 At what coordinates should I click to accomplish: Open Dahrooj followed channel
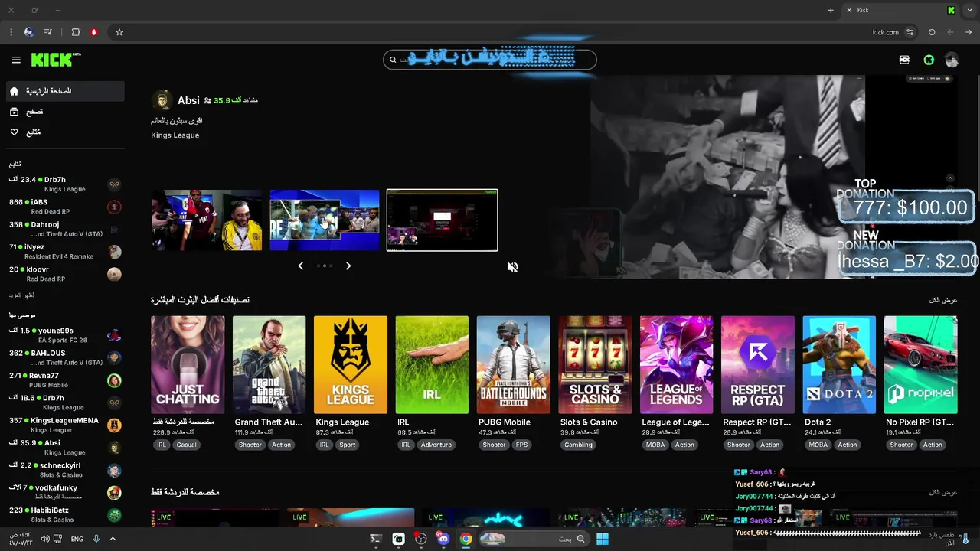64,229
